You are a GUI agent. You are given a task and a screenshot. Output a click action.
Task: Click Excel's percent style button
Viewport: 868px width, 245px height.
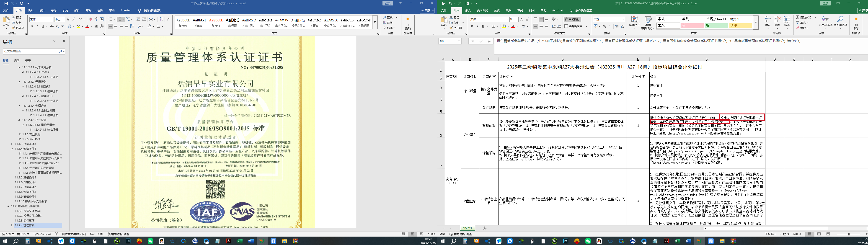click(604, 26)
